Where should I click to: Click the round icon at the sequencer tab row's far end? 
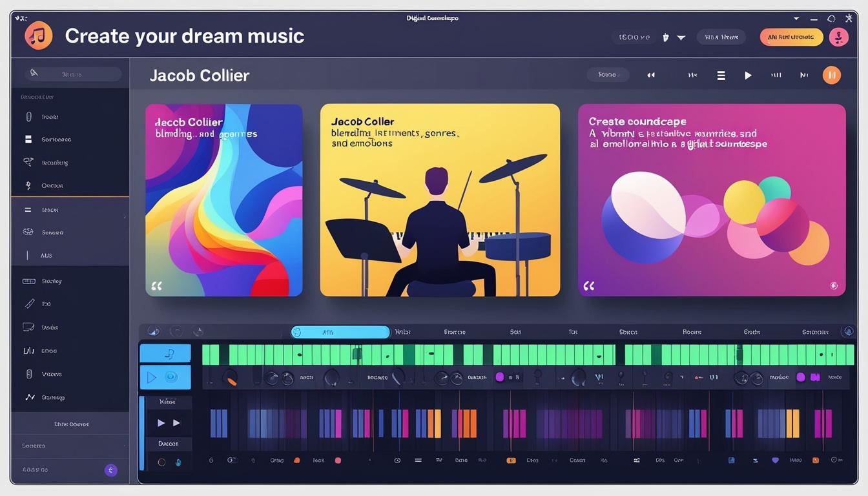(848, 331)
